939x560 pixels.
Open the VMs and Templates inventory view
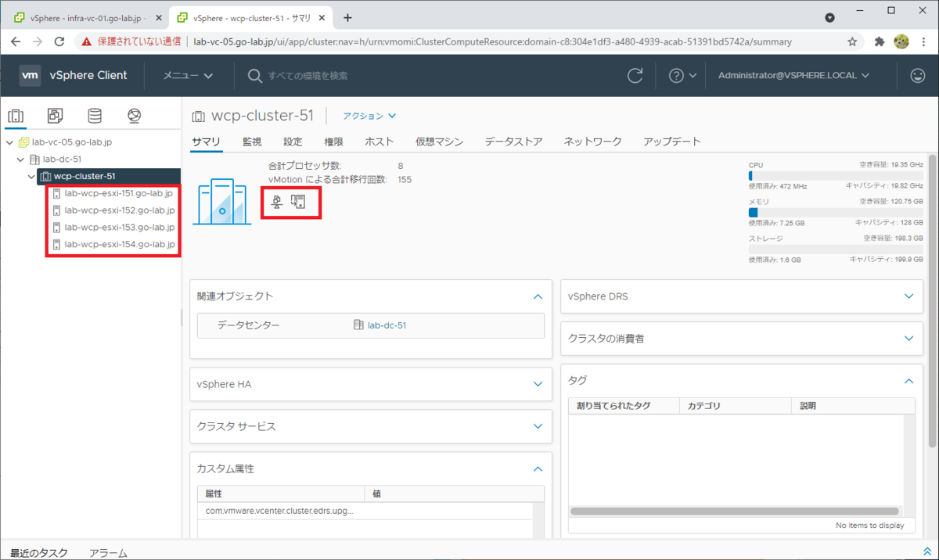point(55,116)
